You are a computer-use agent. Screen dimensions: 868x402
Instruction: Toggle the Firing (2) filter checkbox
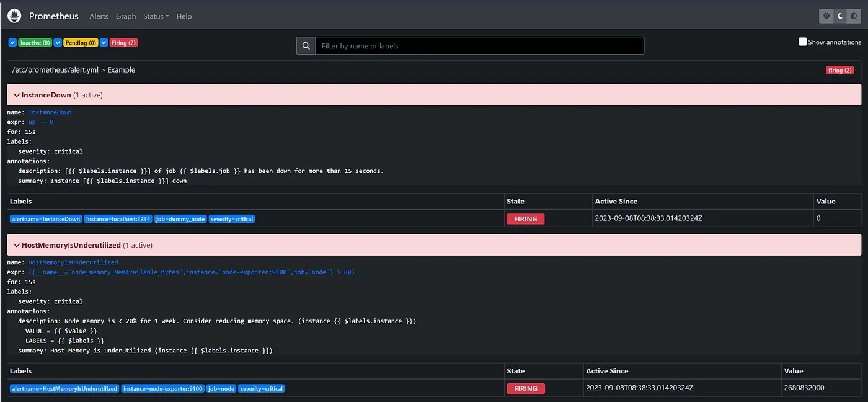104,43
